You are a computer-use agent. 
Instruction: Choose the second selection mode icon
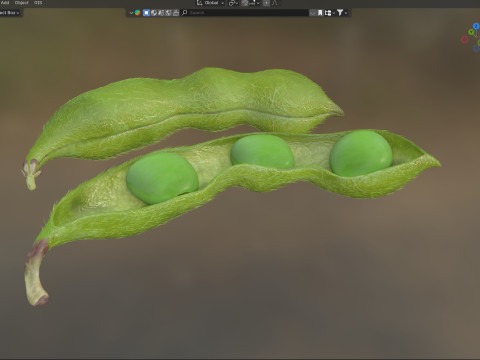pos(154,13)
